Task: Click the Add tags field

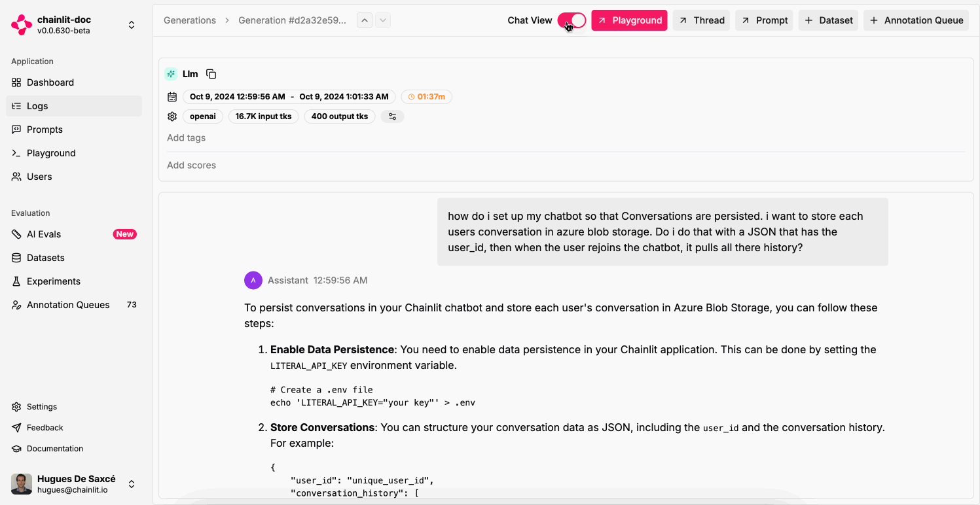Action: point(186,137)
